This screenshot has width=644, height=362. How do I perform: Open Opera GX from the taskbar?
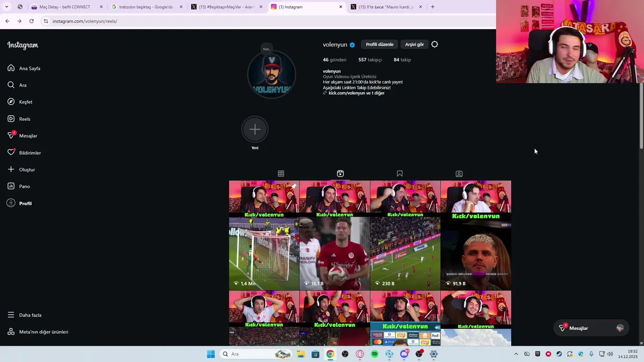(360, 354)
